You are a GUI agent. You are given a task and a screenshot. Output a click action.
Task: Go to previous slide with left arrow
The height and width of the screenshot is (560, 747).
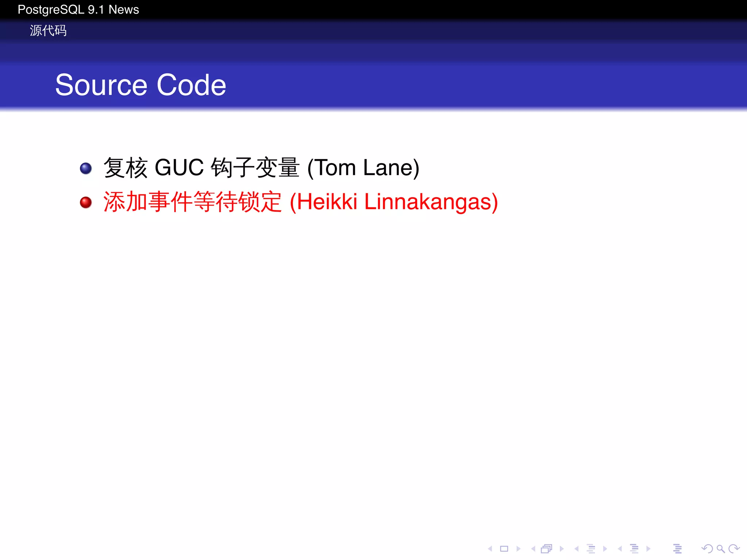point(490,548)
